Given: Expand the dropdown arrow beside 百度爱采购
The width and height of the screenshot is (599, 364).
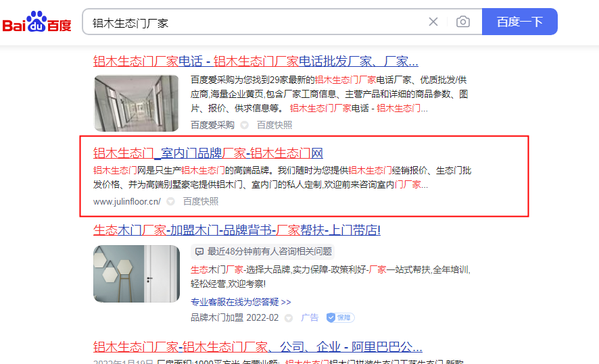Looking at the screenshot, I should 245,125.
